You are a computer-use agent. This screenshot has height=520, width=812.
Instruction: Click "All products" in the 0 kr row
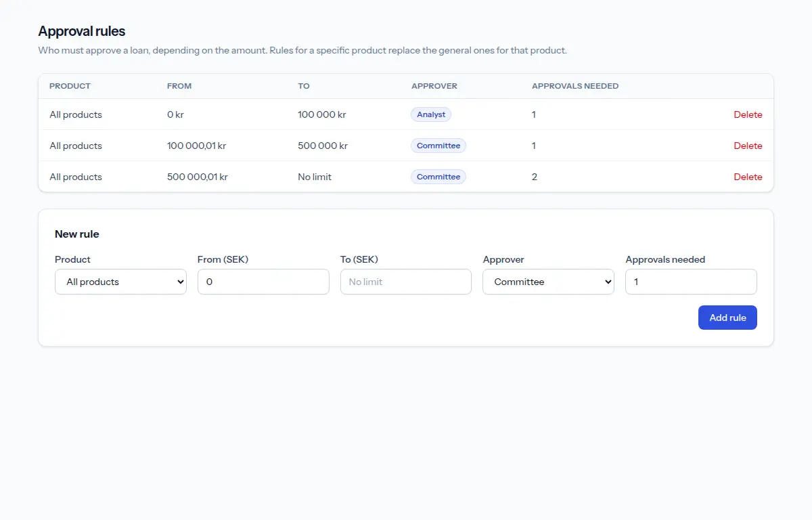(x=76, y=114)
